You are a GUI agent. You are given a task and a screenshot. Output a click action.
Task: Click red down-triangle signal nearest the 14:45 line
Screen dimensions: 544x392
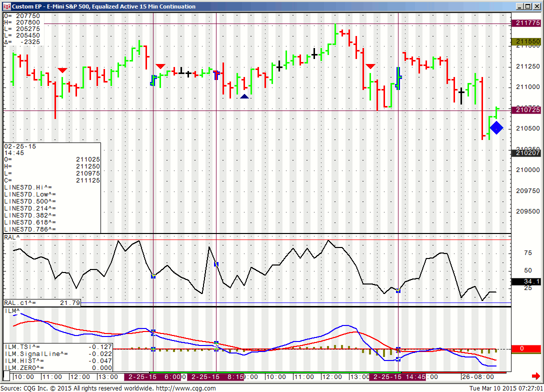[370, 66]
